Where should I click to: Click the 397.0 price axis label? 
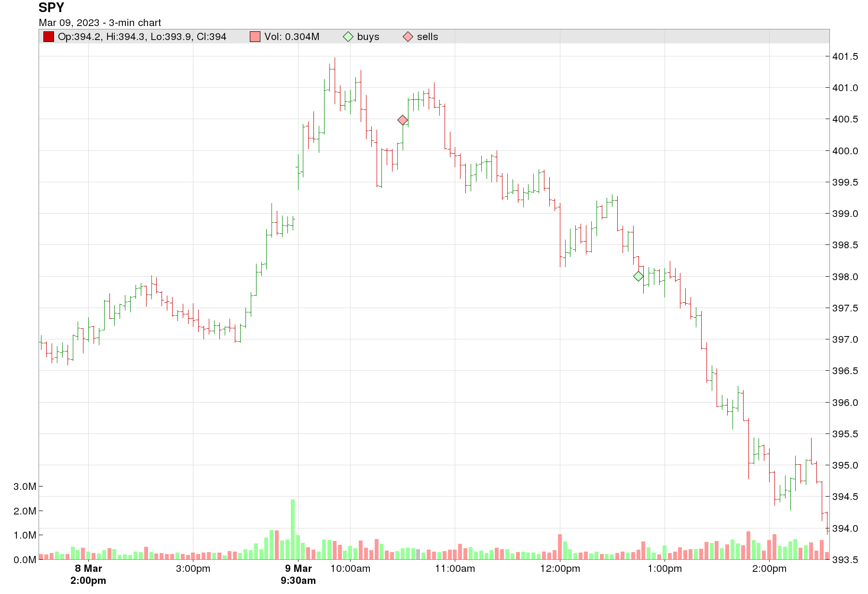(845, 339)
